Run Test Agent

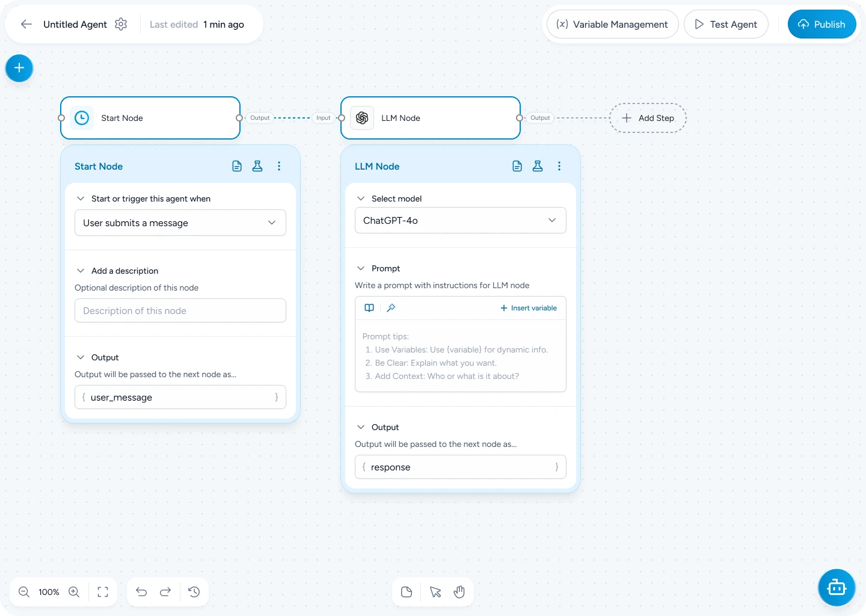pyautogui.click(x=726, y=24)
